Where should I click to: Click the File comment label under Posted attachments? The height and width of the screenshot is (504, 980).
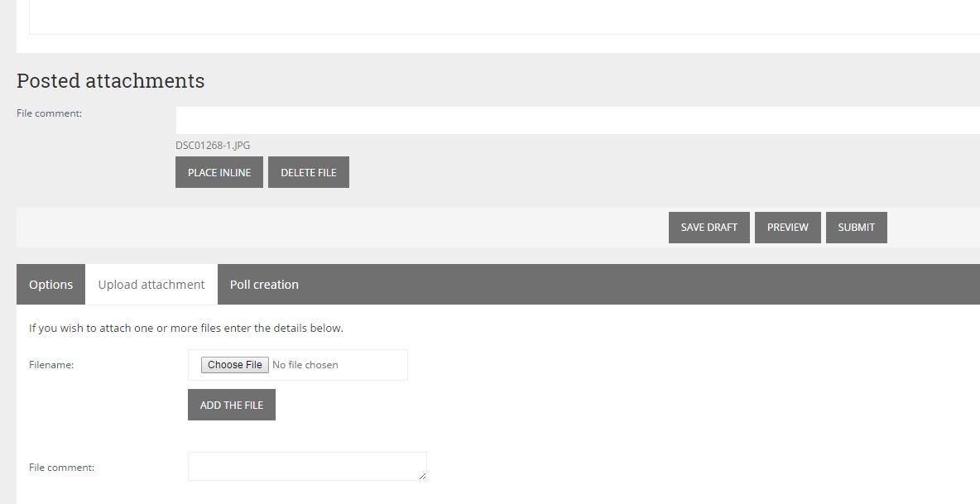49,113
